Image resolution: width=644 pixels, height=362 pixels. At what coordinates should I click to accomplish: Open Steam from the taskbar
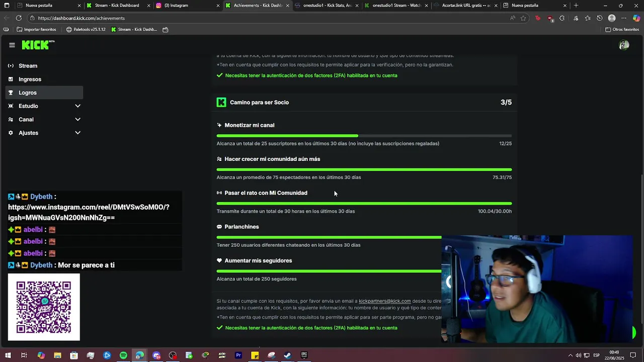(287, 355)
